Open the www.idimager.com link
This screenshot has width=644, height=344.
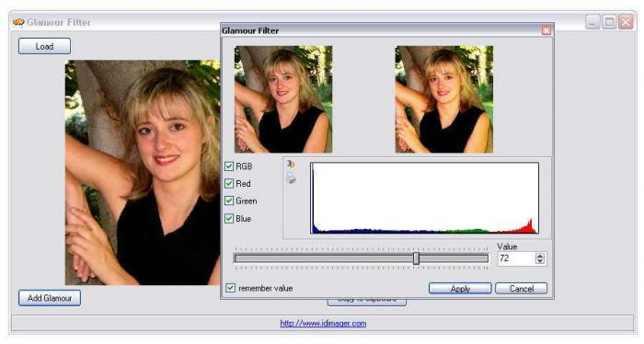pyautogui.click(x=323, y=323)
